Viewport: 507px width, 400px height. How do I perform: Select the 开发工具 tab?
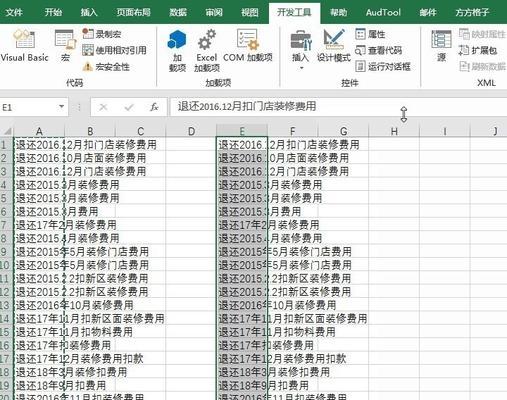tap(294, 12)
